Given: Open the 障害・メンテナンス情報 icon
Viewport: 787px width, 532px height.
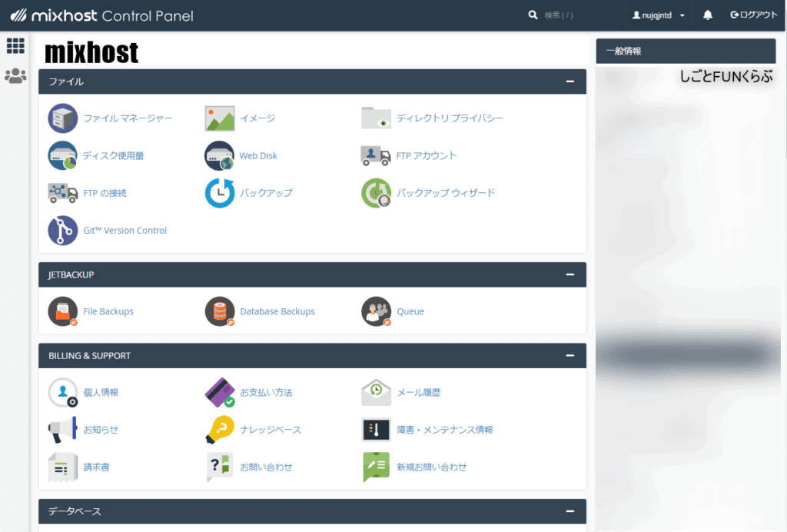Looking at the screenshot, I should [x=376, y=430].
